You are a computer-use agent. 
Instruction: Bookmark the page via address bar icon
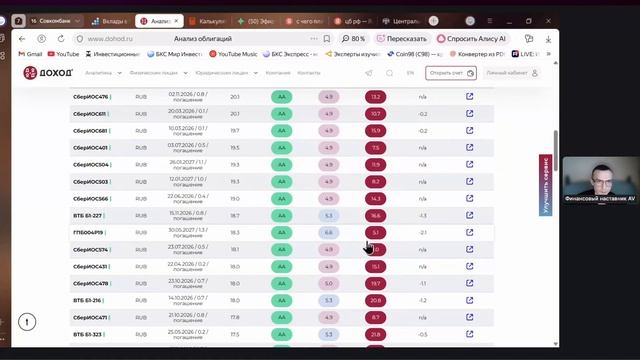click(x=327, y=39)
